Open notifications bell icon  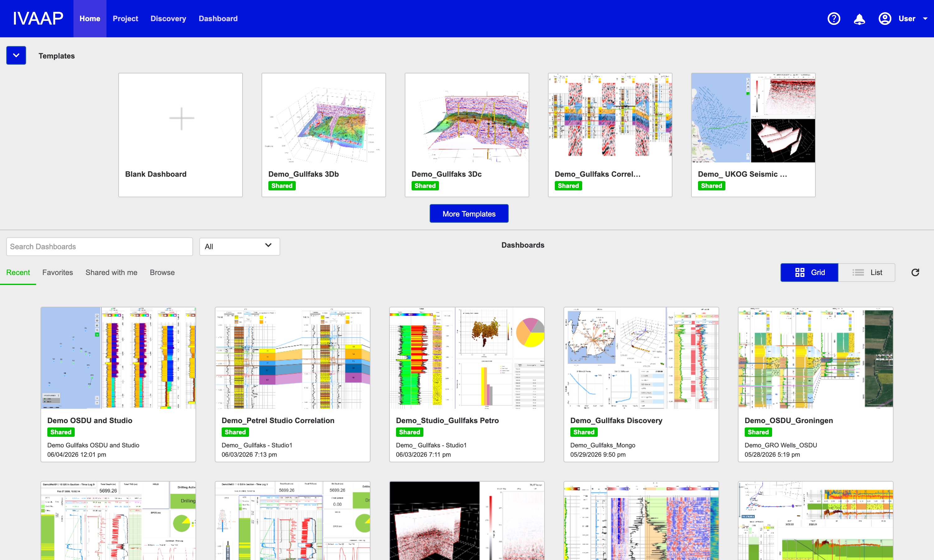point(859,18)
